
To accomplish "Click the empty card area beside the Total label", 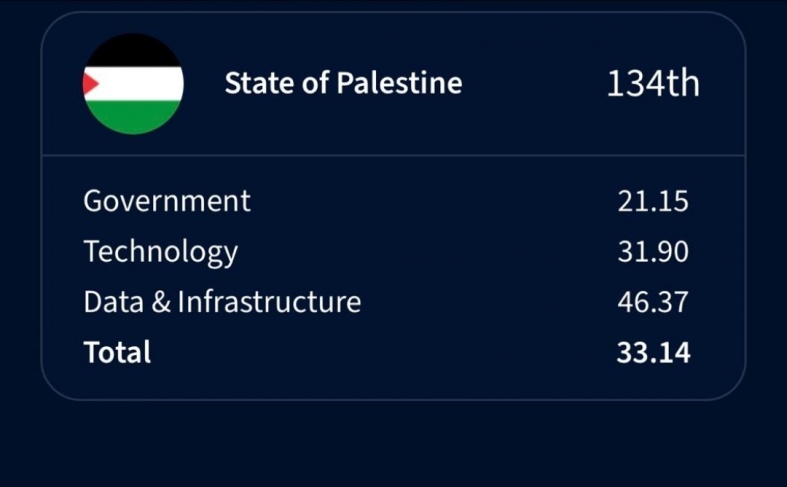I will pos(380,352).
